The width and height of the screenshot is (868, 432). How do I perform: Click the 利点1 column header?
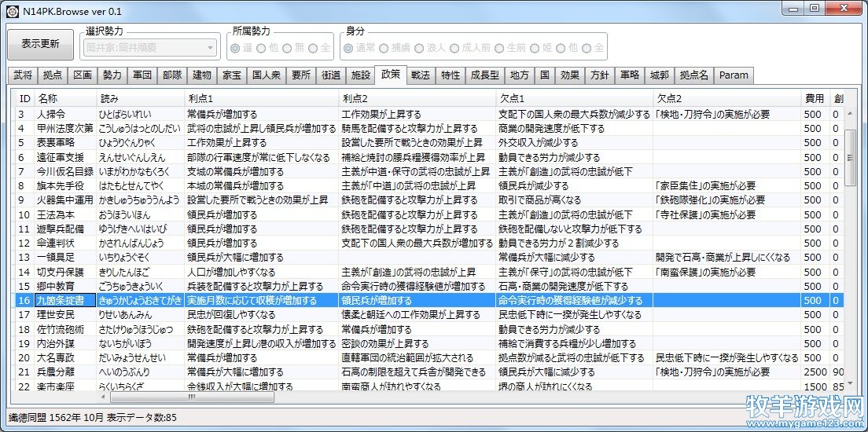262,99
